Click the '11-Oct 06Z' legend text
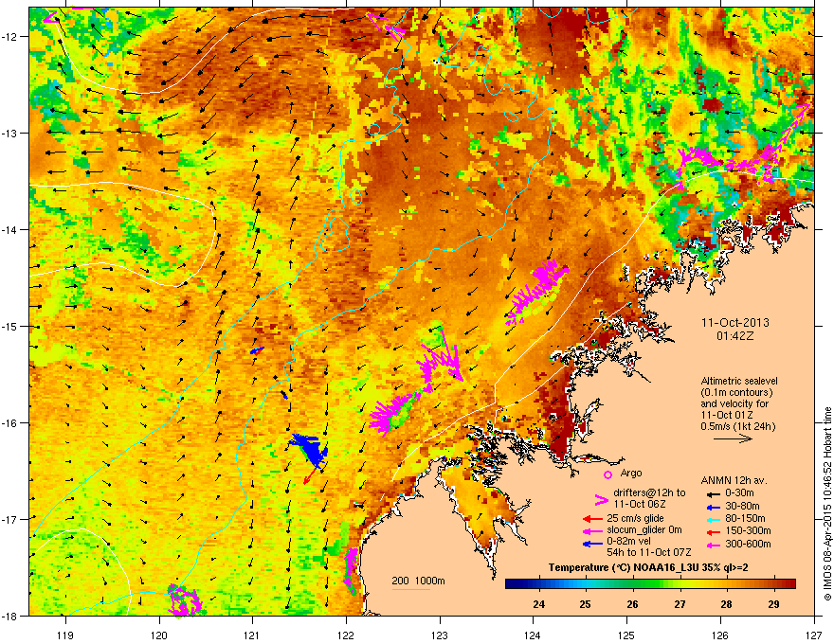The image size is (834, 644). click(638, 504)
